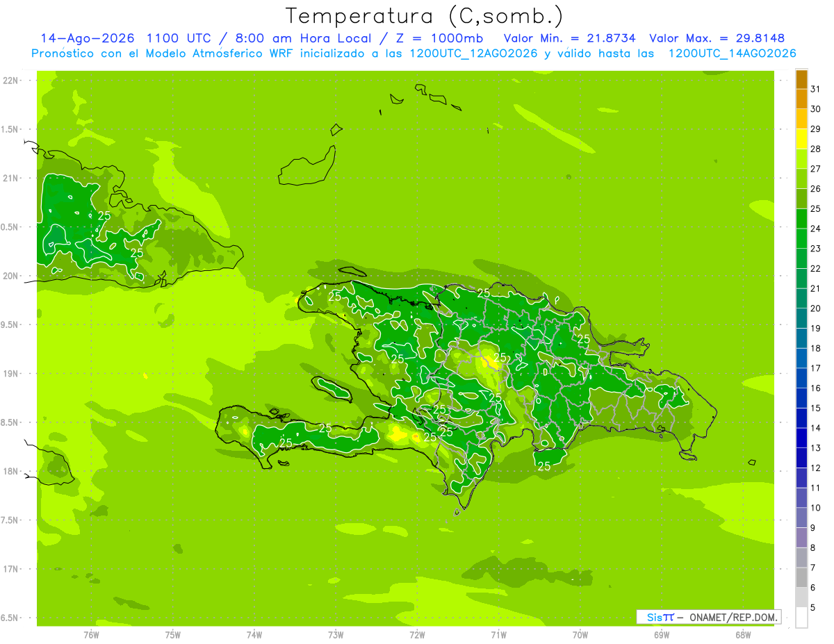Screen dimensions: 834x644
Task: Click the "Temperatura (C,somb.)" map title
Action: point(424,16)
